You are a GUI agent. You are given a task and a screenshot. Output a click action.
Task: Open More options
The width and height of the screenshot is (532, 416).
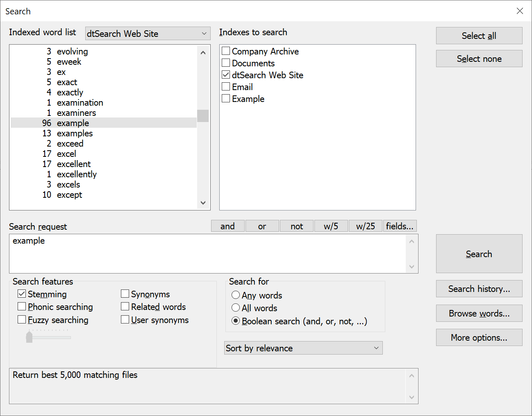pyautogui.click(x=479, y=337)
